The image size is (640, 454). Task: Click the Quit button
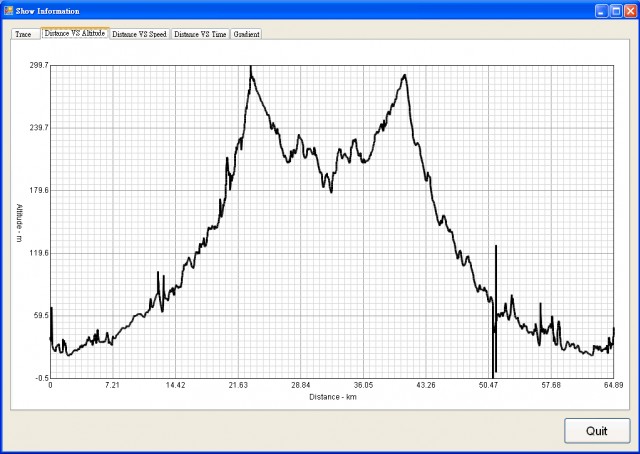597,431
